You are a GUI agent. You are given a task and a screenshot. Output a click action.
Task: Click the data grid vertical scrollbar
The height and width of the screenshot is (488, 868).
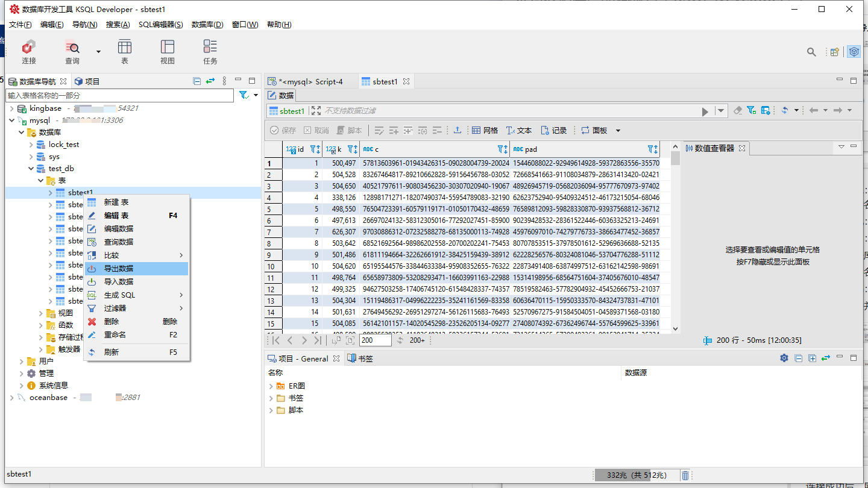675,241
